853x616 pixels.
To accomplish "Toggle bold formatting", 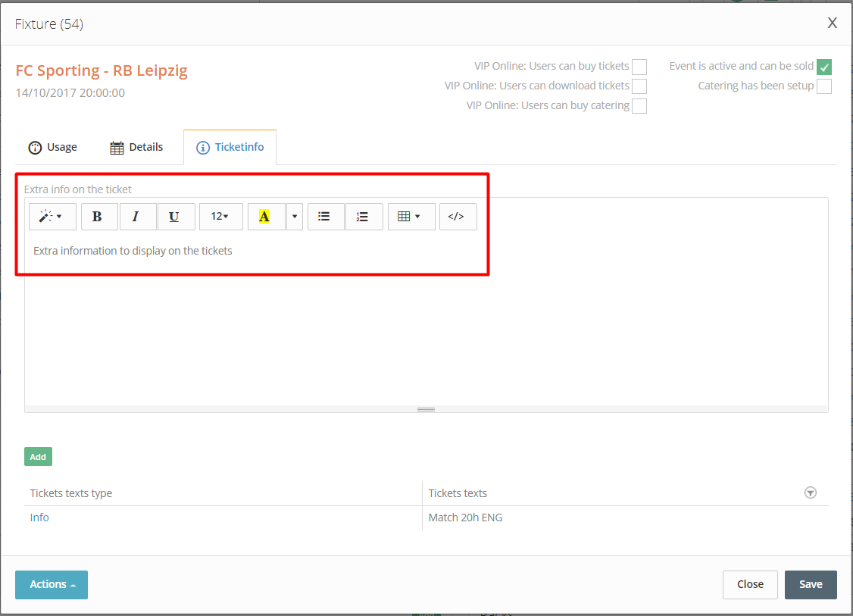I will (x=99, y=217).
